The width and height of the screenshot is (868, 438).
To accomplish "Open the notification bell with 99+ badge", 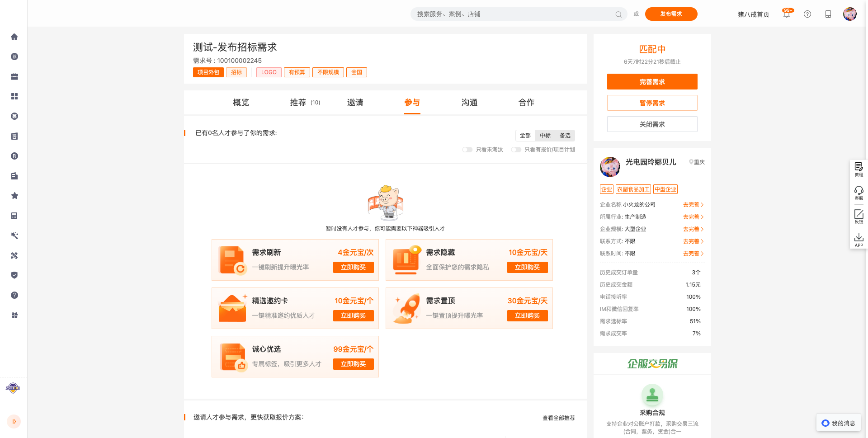I will [x=787, y=14].
